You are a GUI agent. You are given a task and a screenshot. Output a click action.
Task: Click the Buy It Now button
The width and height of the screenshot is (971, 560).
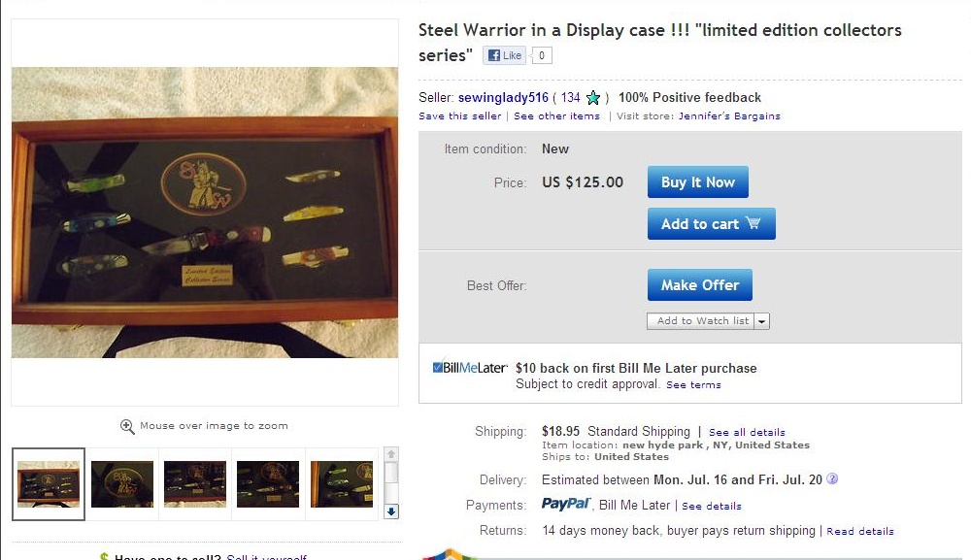point(698,181)
